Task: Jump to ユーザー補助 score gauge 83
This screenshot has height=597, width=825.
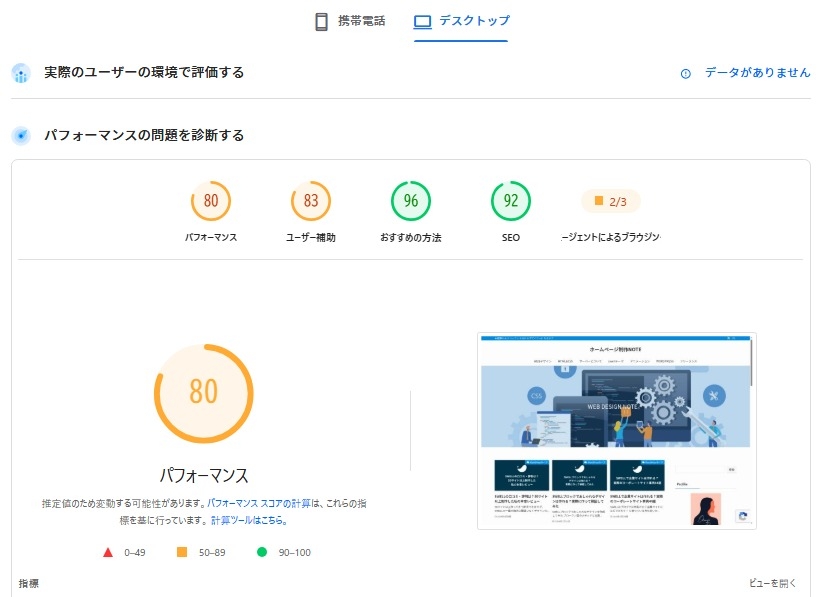Action: click(311, 201)
